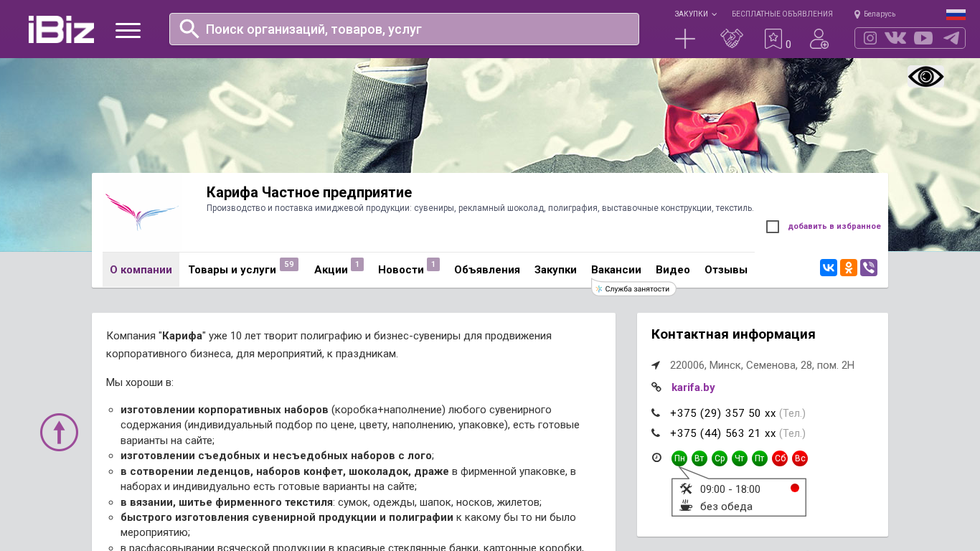Click БЕСПЛАТНЫЕ ОБЪЯВЛЕНИЯ link
980x551 pixels.
point(782,14)
